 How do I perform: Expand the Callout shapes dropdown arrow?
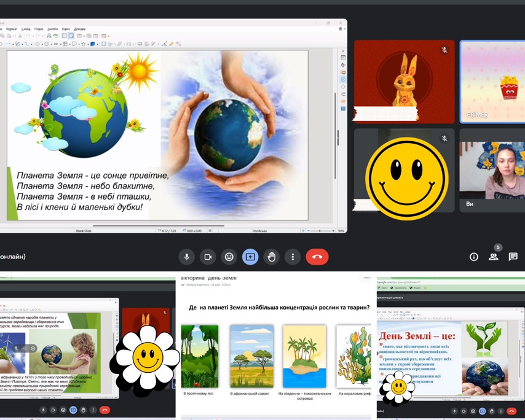(79, 44)
